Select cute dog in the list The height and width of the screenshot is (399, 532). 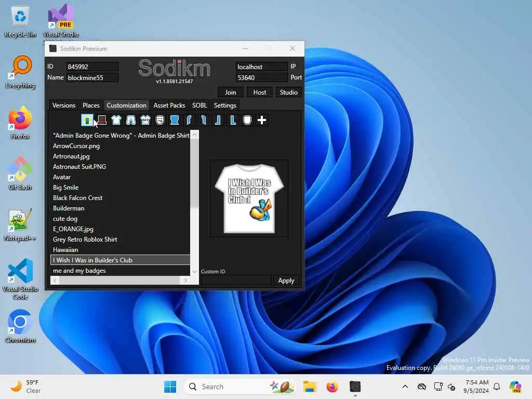(x=120, y=219)
